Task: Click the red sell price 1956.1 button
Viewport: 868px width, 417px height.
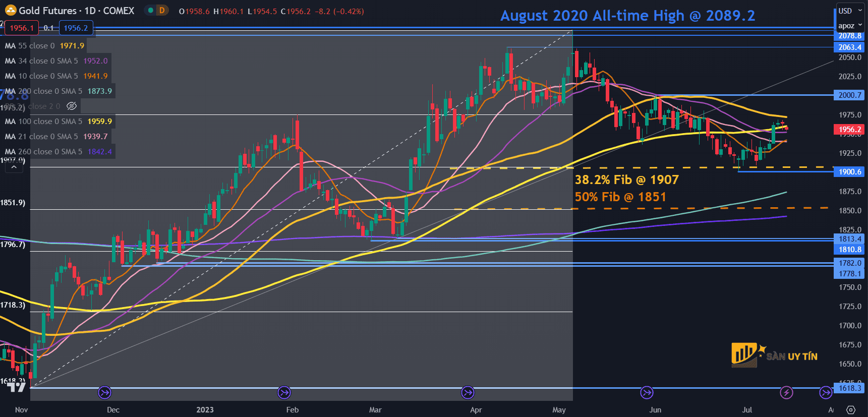Action: [x=22, y=28]
